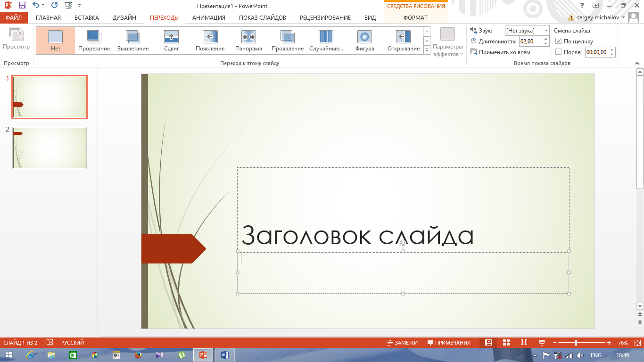The image size is (644, 362).
Task: Open the ФОРМАТ drawing tools tab
Action: coord(415,18)
